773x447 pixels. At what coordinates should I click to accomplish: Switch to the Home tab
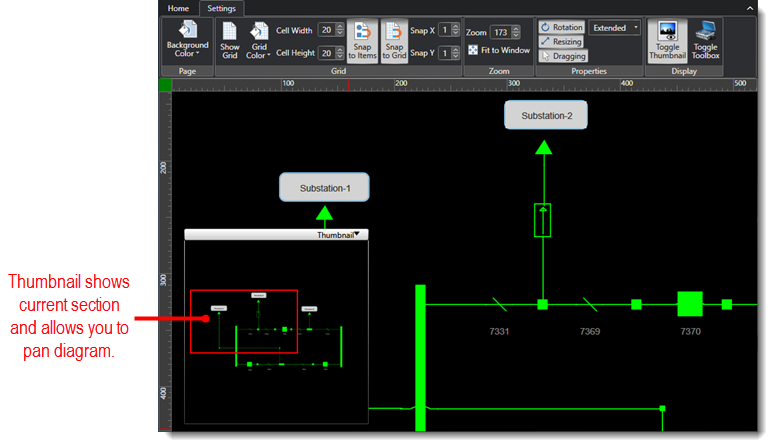(178, 8)
